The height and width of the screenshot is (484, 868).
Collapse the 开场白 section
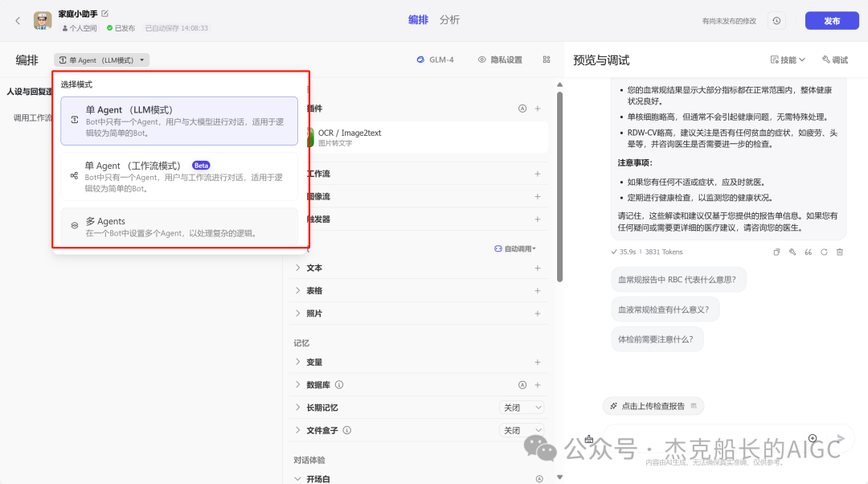click(298, 479)
